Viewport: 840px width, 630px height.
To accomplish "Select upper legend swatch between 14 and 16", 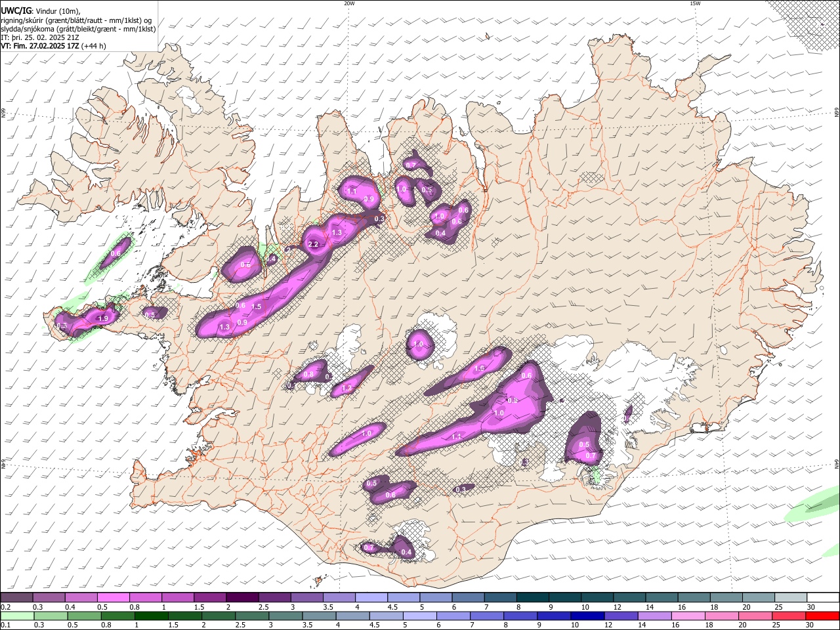I will [x=662, y=598].
